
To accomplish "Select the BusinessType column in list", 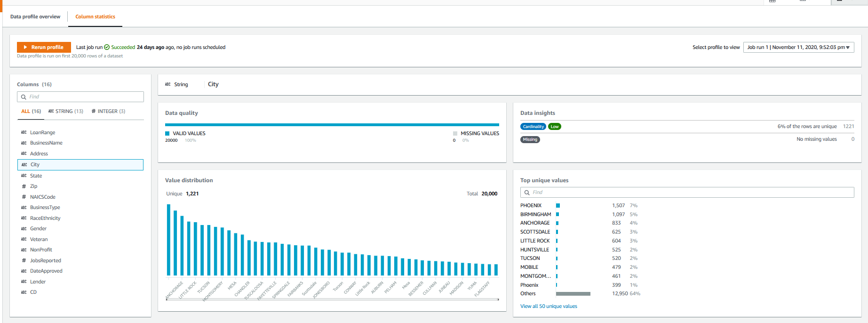I will pyautogui.click(x=45, y=207).
